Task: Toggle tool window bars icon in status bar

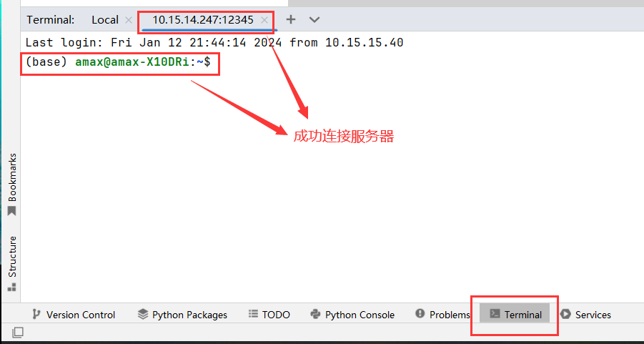Action: click(18, 332)
